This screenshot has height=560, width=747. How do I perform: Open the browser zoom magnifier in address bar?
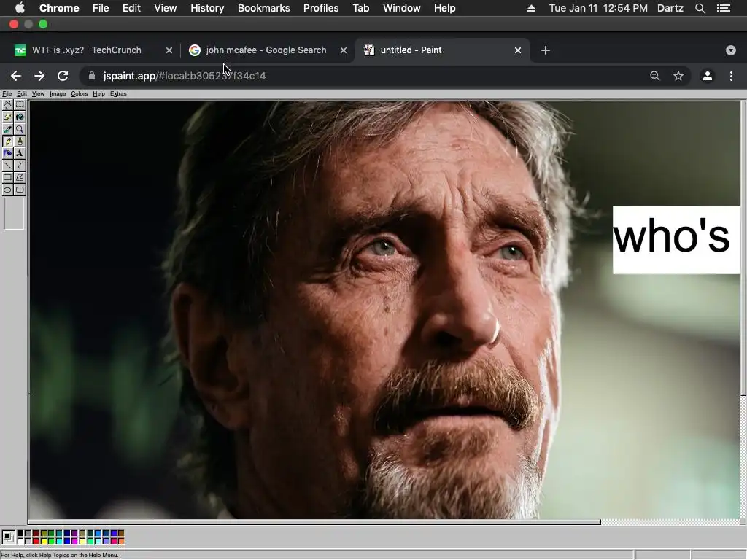tap(655, 76)
